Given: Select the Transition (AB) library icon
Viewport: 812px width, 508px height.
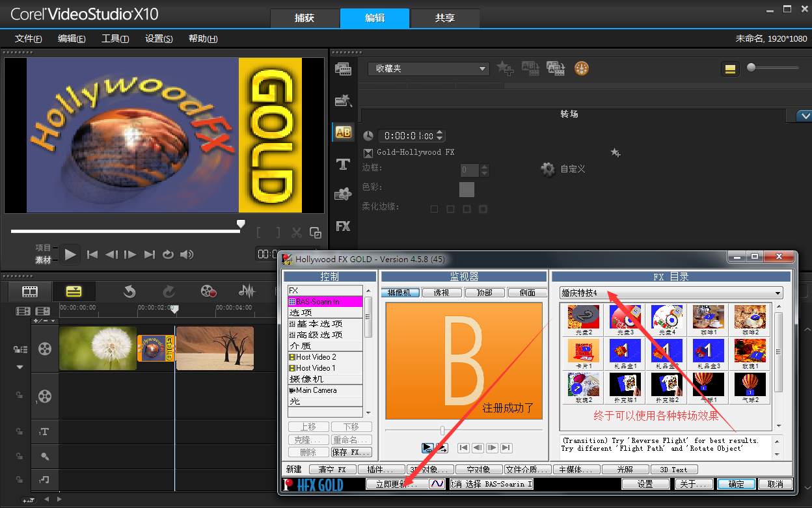Looking at the screenshot, I should coord(343,132).
